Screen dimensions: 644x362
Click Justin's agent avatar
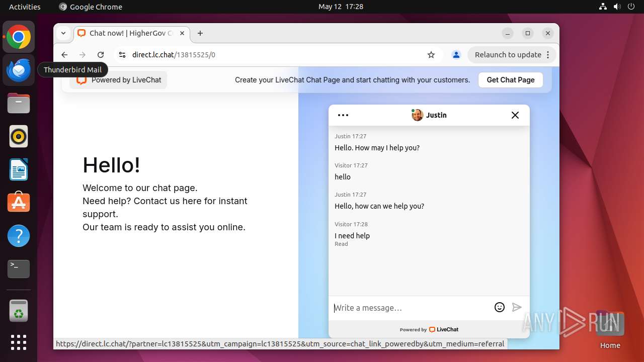coord(417,115)
